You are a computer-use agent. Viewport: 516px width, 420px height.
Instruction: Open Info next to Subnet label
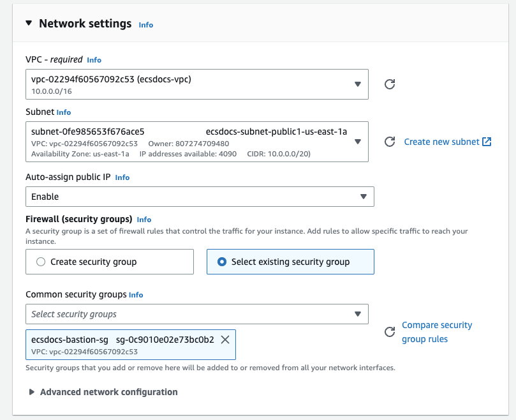[x=64, y=112]
